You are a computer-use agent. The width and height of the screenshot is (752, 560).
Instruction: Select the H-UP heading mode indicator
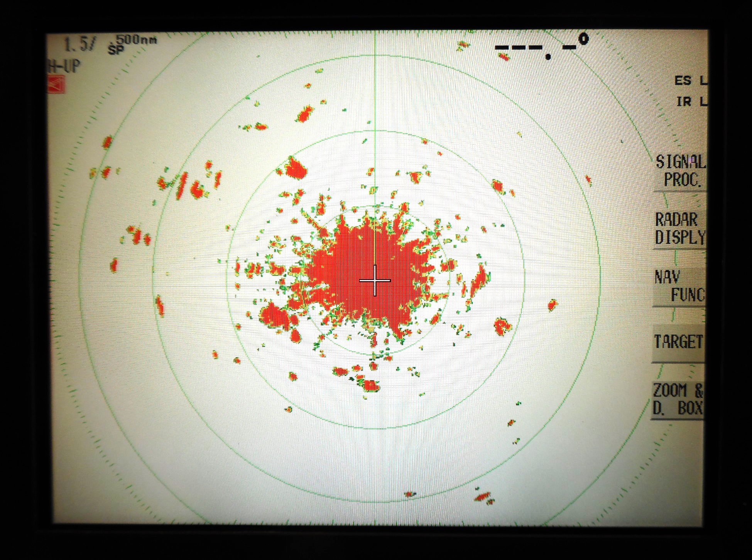[64, 67]
